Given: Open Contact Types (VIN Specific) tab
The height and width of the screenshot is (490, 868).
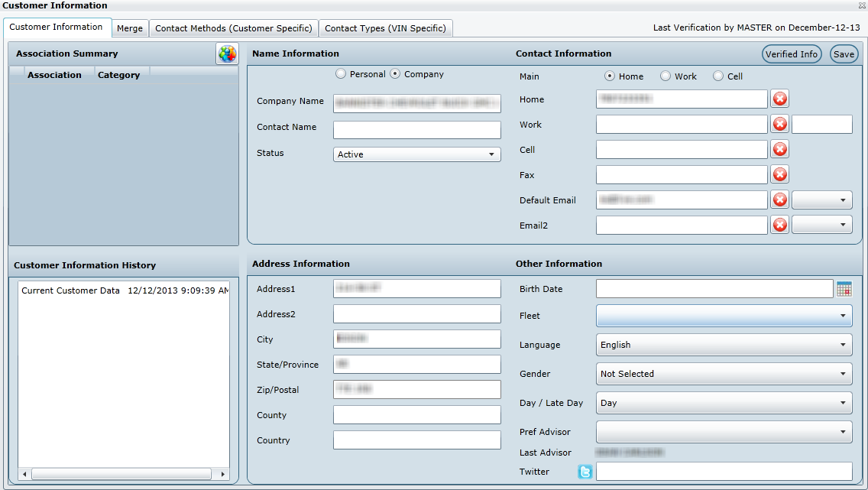Looking at the screenshot, I should tap(385, 28).
